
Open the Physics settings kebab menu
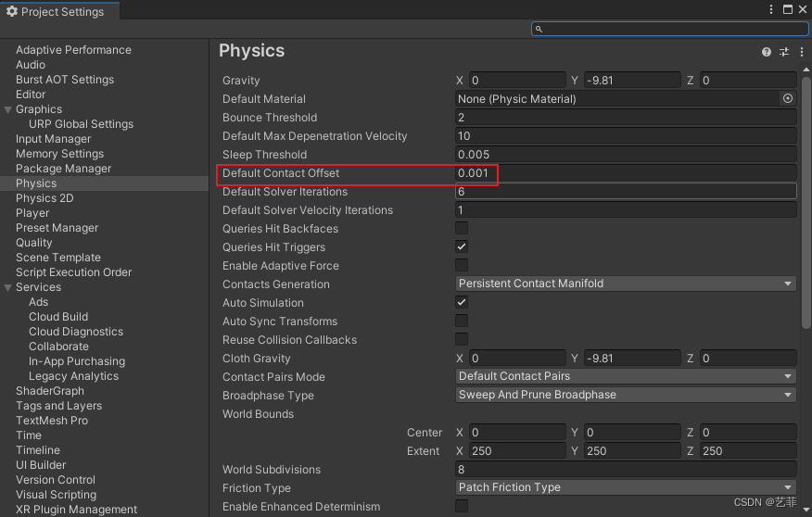click(802, 52)
